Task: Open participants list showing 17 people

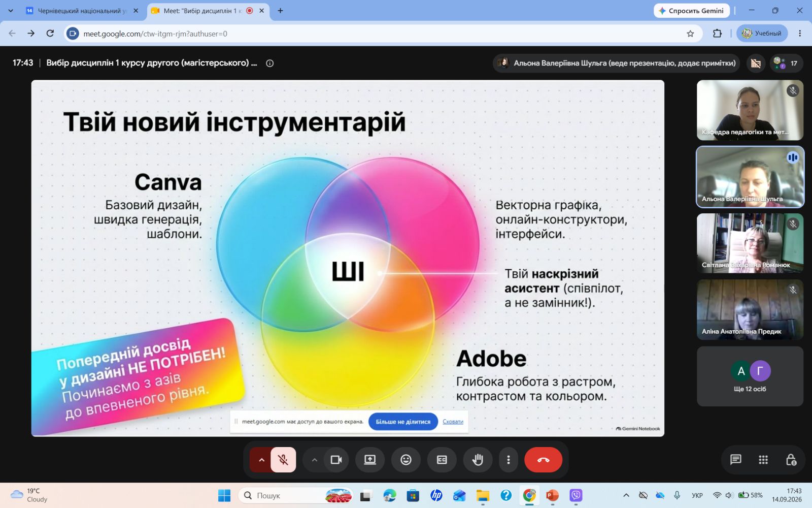Action: click(x=787, y=63)
